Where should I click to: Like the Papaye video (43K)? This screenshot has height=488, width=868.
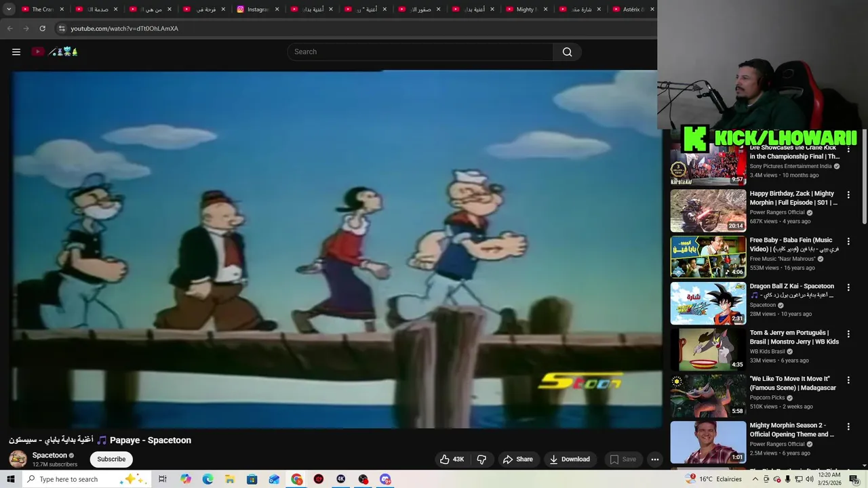point(452,459)
